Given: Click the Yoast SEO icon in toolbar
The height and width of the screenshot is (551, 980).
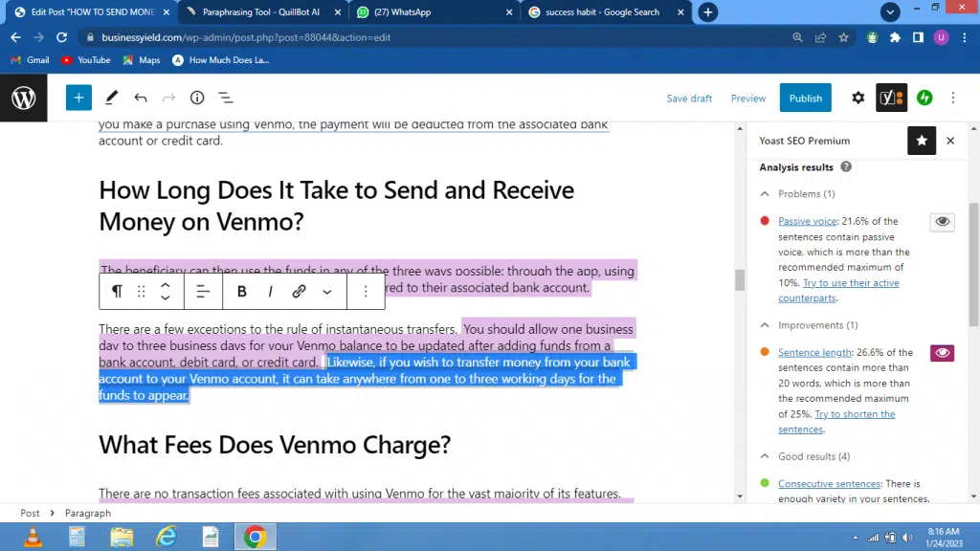Looking at the screenshot, I should click(891, 98).
